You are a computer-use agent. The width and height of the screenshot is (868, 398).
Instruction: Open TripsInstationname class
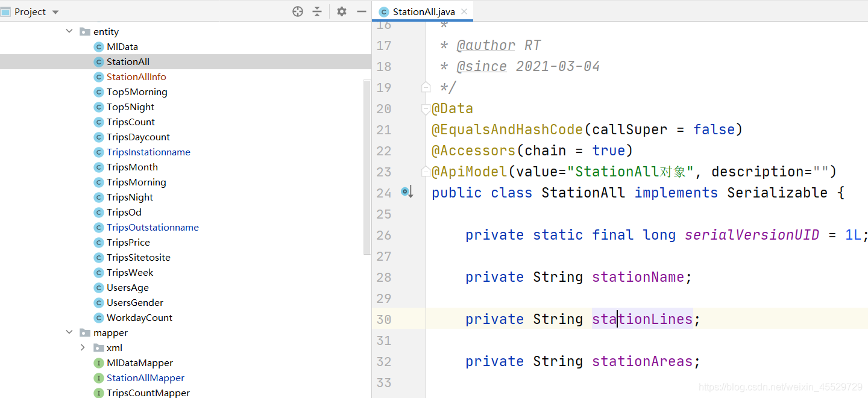pos(148,152)
